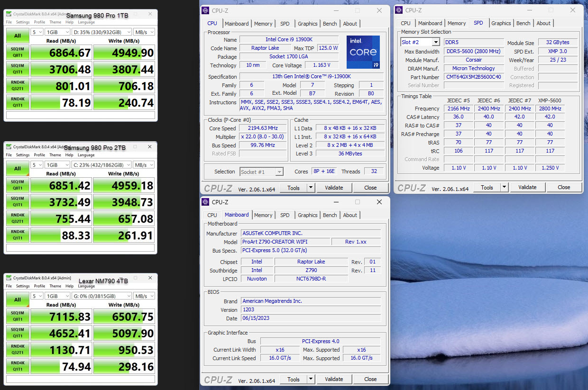Open the About tab in the SPD CPU-Z window
The height and width of the screenshot is (390, 588).
coord(543,23)
